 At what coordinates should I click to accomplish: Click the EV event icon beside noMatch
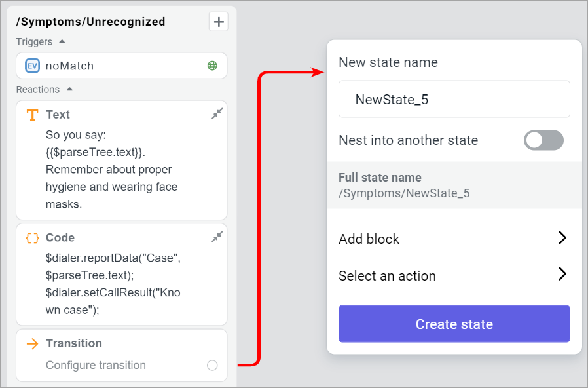point(31,66)
